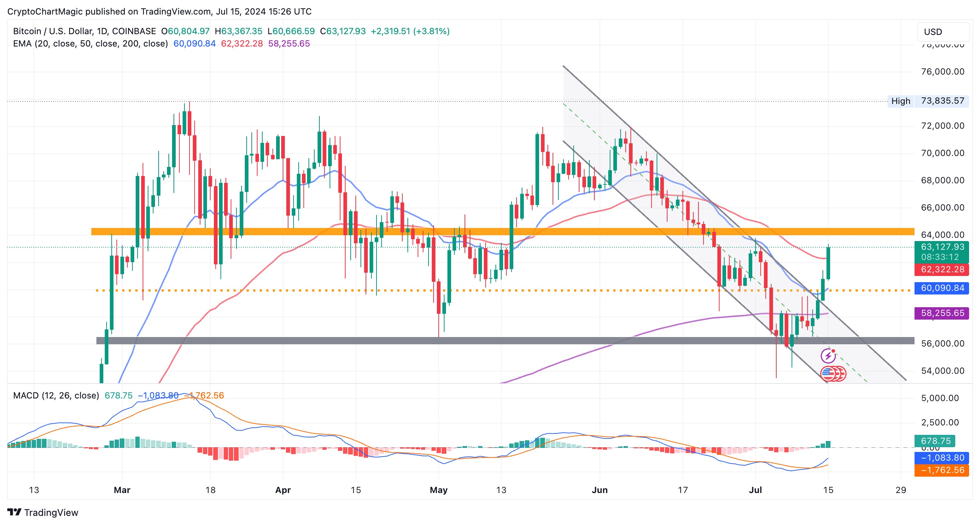Image resolution: width=980 pixels, height=525 pixels.
Task: Click the blue EMA 60,090.84 axis label
Action: click(x=942, y=288)
